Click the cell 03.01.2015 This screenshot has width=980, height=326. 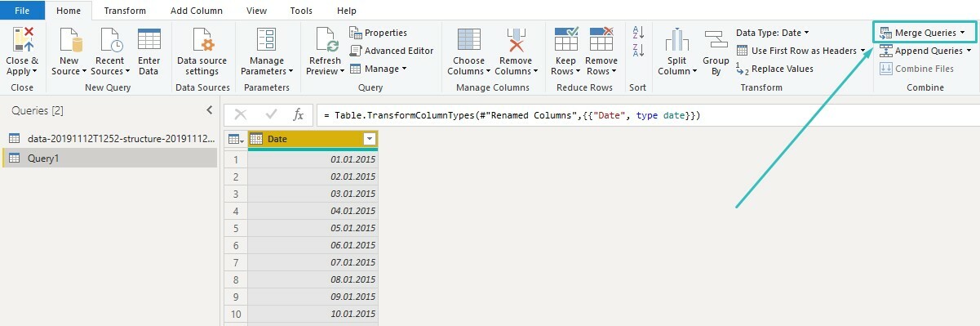[313, 194]
